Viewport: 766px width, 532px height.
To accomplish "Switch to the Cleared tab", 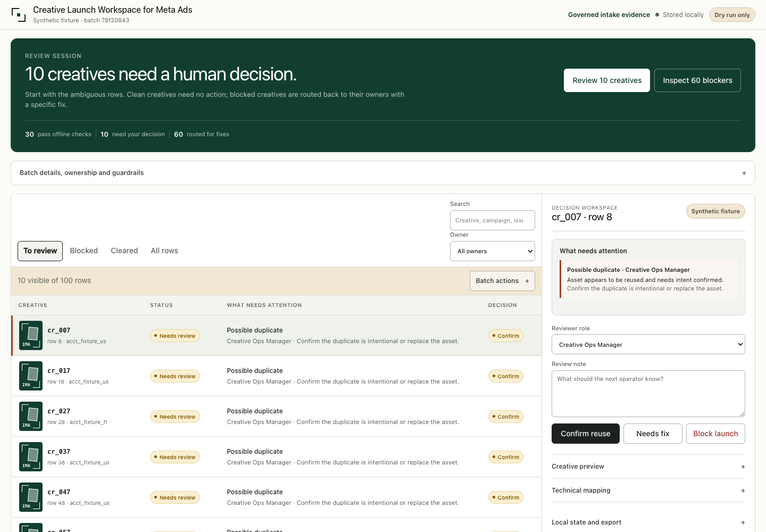I will (124, 251).
